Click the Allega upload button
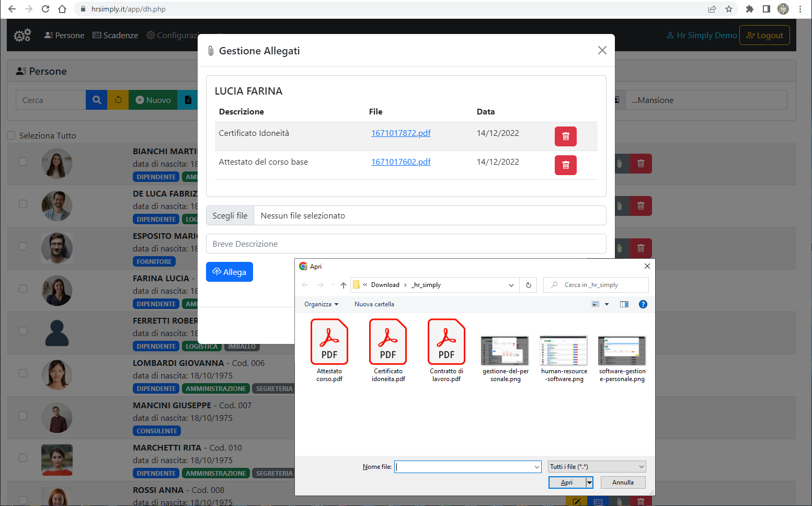812x506 pixels. pyautogui.click(x=230, y=272)
